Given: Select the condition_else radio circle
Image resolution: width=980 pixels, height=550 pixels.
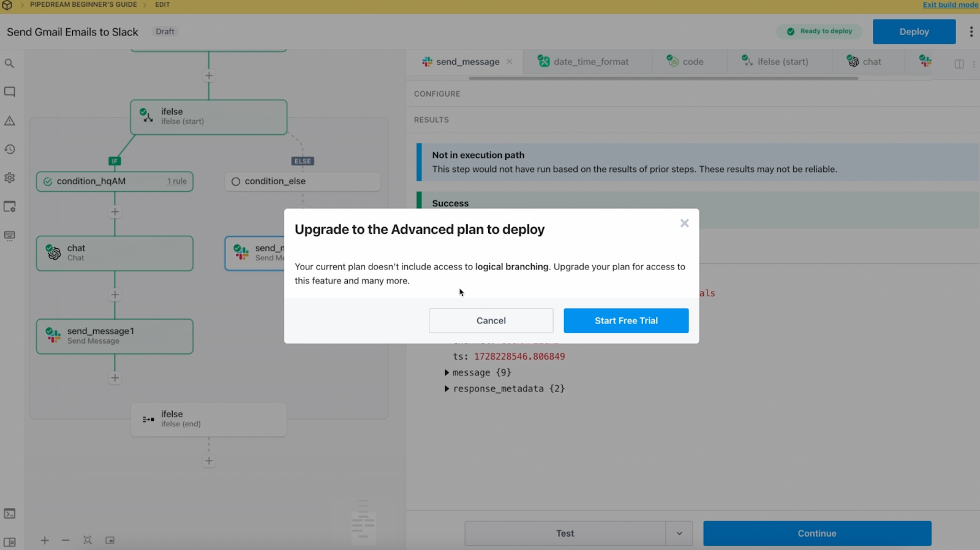Looking at the screenshot, I should tap(235, 181).
